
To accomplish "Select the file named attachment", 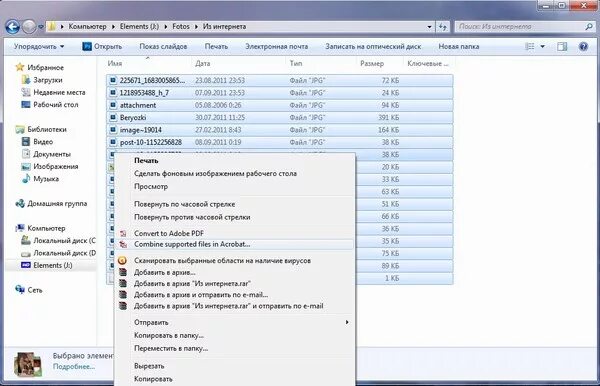I will [x=280, y=105].
